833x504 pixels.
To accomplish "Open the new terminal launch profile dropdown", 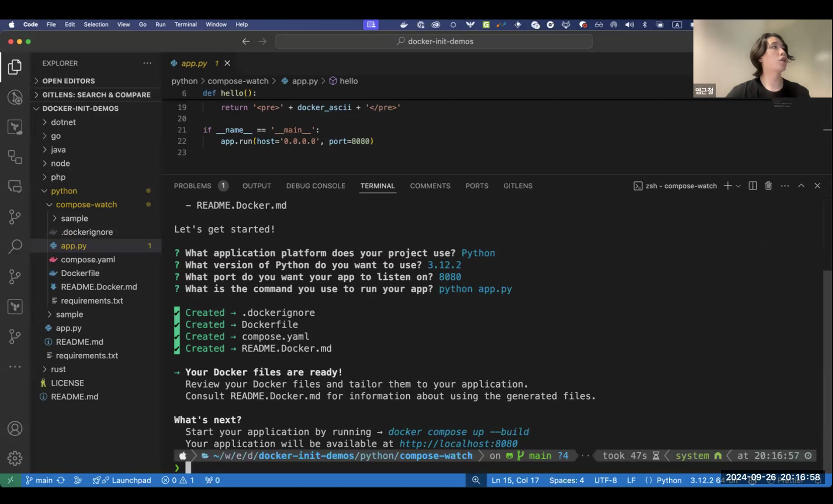I will click(x=738, y=185).
